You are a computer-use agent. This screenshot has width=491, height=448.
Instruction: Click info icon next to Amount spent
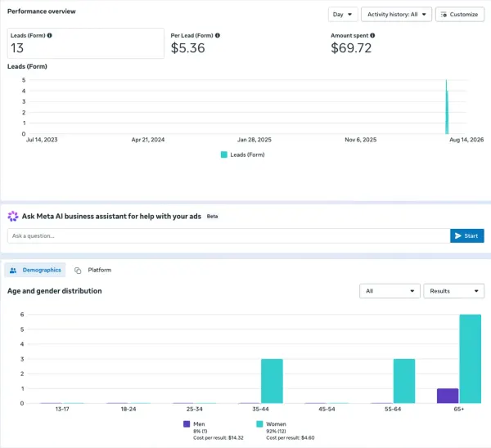coord(372,35)
